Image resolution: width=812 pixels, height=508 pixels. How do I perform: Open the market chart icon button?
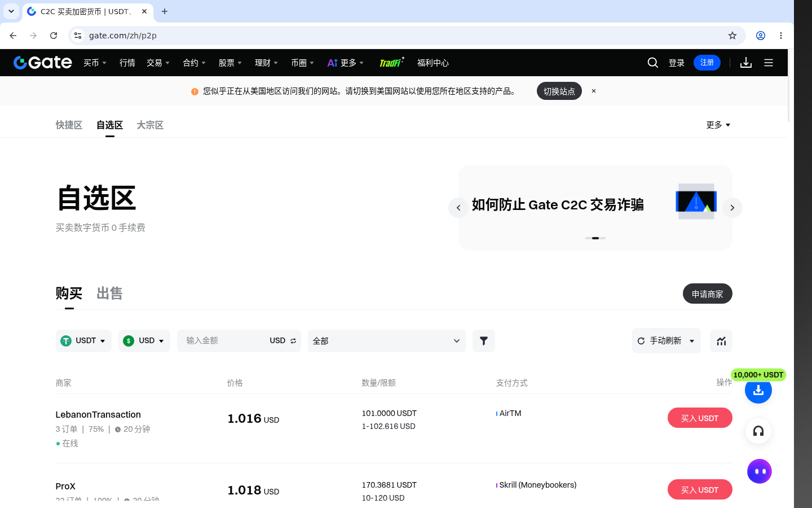[x=721, y=341]
